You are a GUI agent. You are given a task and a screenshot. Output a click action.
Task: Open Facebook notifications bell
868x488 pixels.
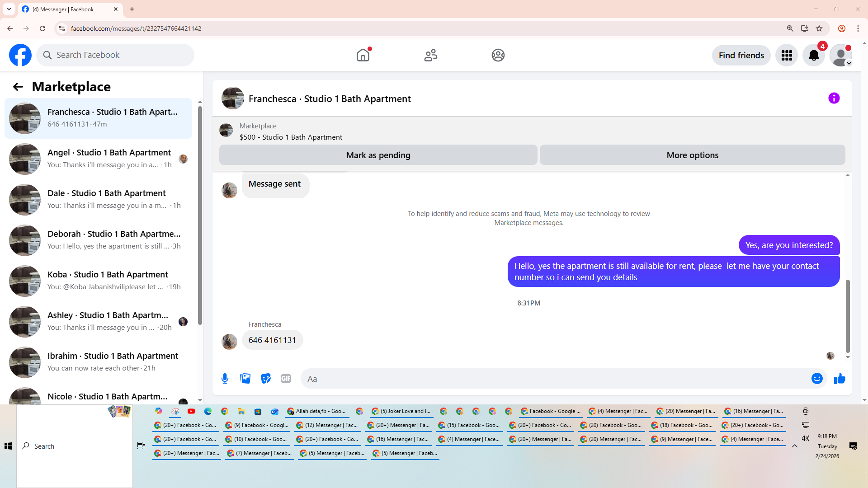[x=813, y=55]
